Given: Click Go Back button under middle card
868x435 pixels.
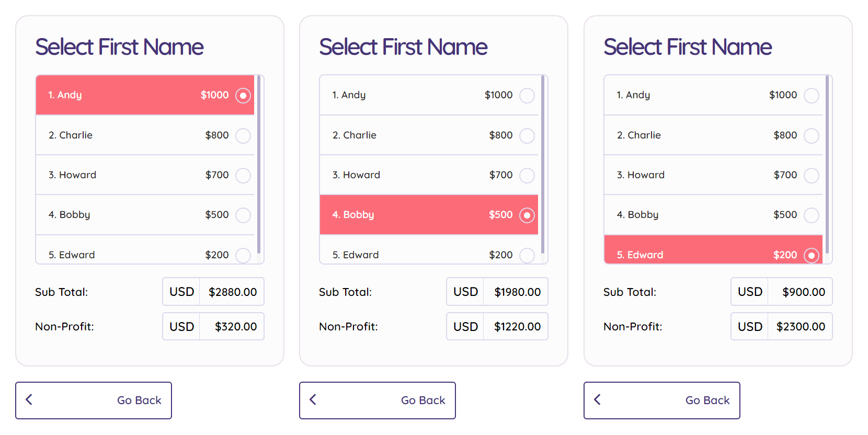Looking at the screenshot, I should 378,400.
